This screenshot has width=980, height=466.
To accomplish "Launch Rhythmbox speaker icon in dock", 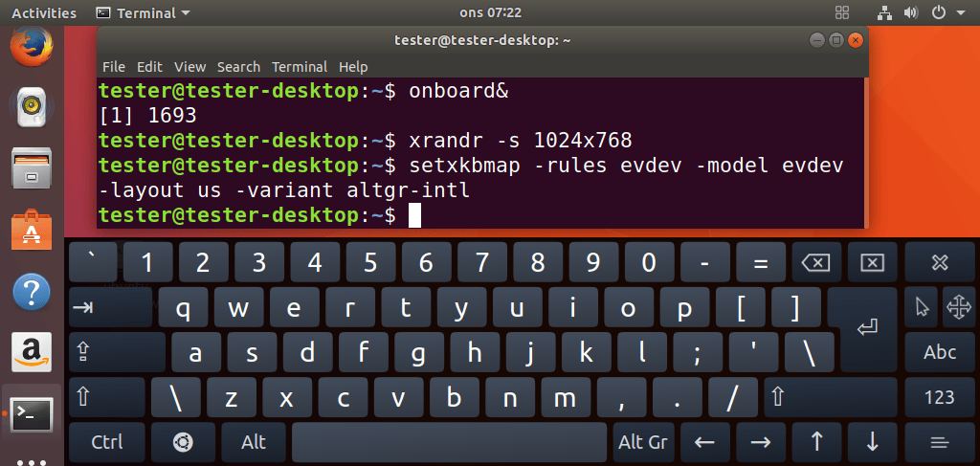I will click(x=32, y=107).
